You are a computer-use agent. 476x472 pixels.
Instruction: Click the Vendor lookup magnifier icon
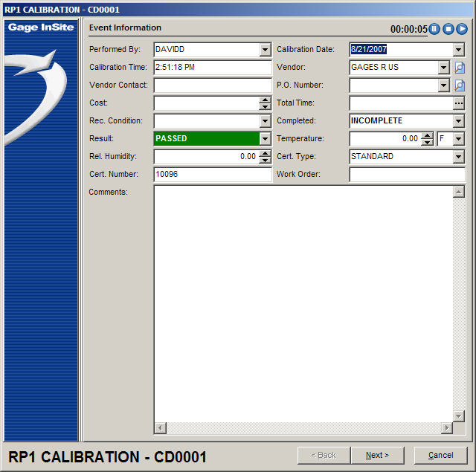459,68
